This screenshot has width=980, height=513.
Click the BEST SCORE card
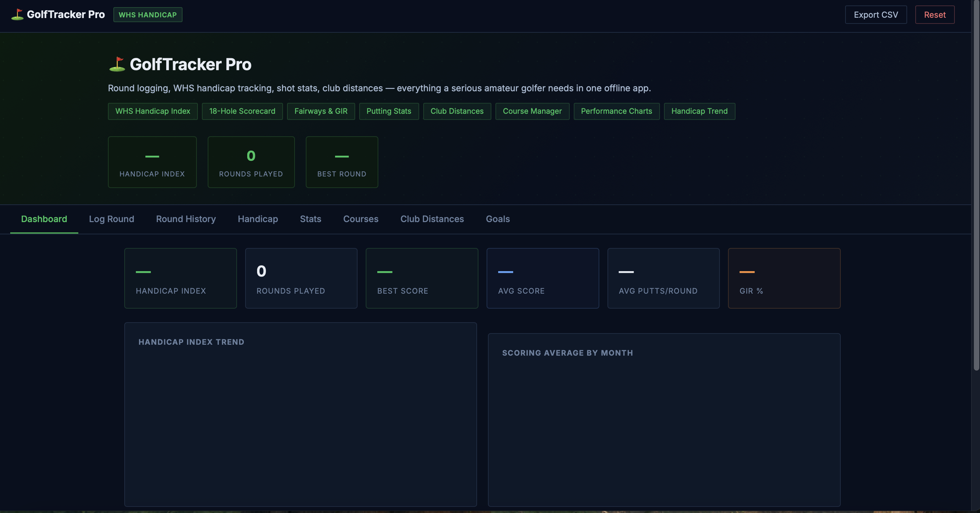pos(422,278)
